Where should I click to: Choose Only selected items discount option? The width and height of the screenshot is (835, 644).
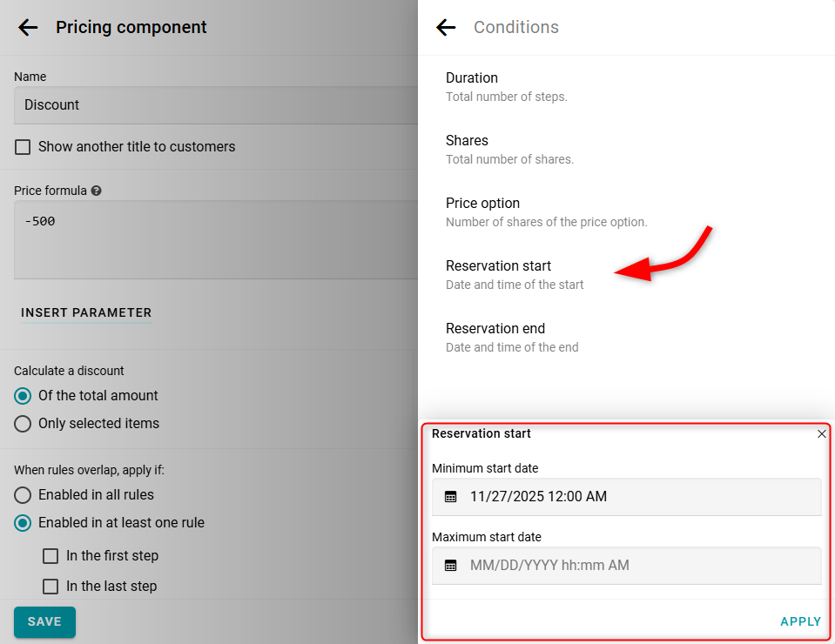coord(23,424)
